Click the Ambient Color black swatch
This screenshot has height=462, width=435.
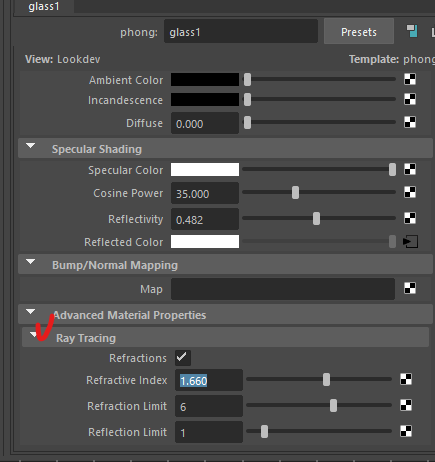(x=205, y=80)
